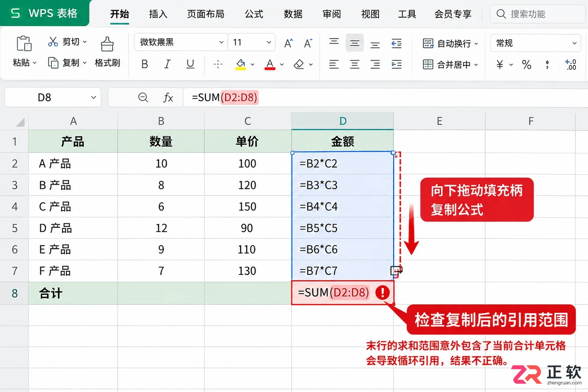Screen dimensions: 588x392
Task: Activate the Format Painter (格式刷) brush
Action: pyautogui.click(x=107, y=44)
